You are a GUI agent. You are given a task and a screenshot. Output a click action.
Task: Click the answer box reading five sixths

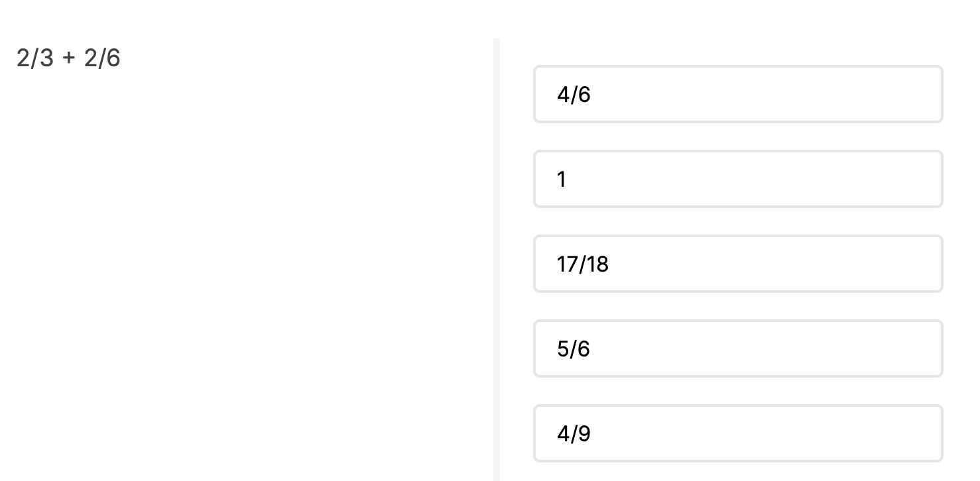(738, 348)
